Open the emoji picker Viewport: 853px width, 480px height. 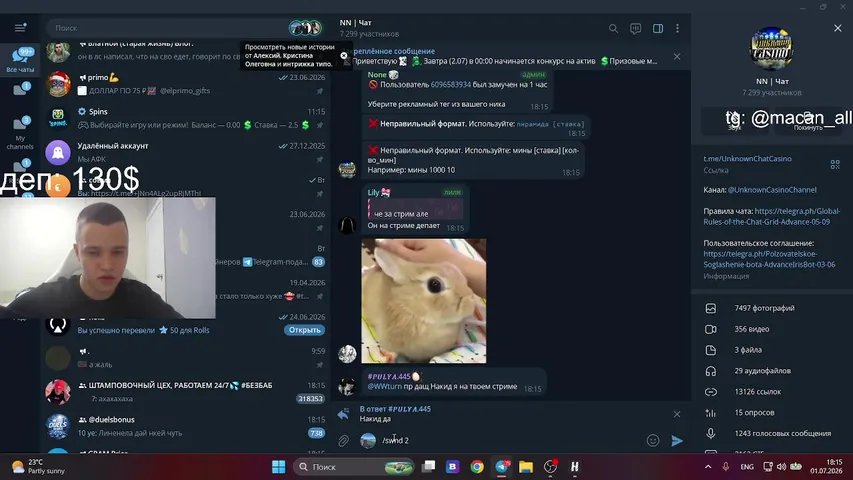(653, 440)
